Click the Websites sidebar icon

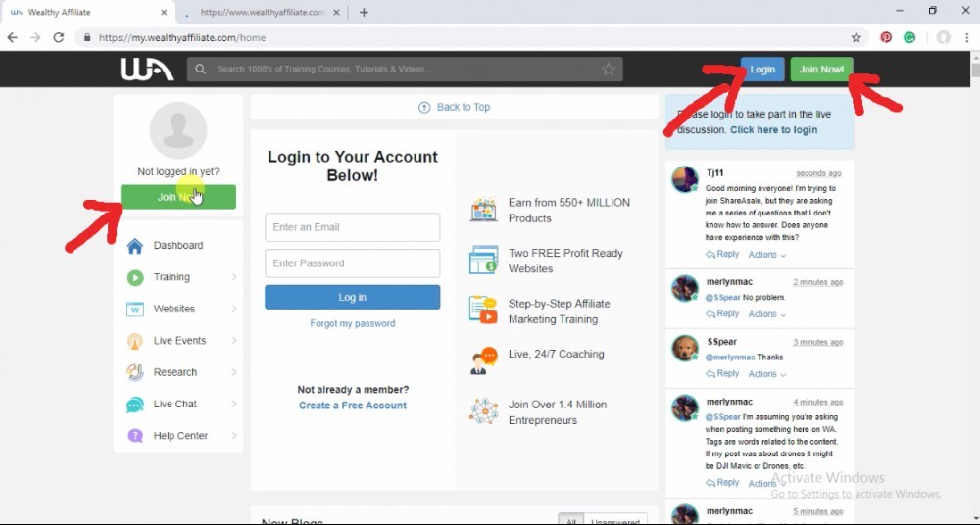[135, 309]
